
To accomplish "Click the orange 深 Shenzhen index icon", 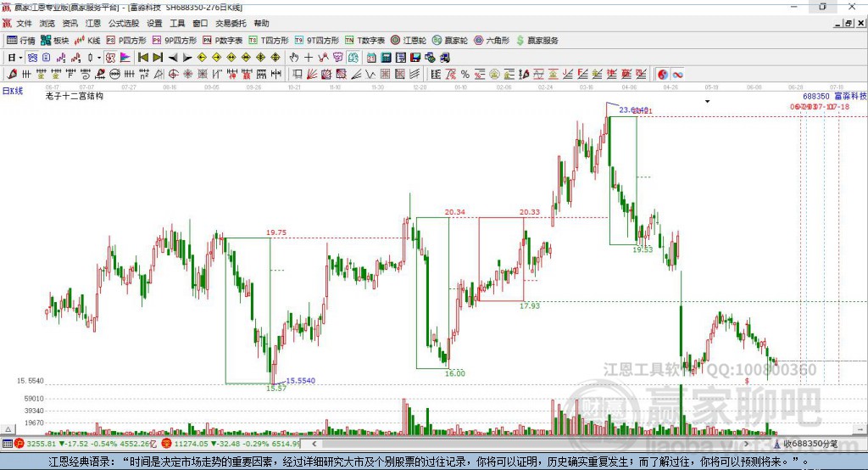I will click(167, 444).
